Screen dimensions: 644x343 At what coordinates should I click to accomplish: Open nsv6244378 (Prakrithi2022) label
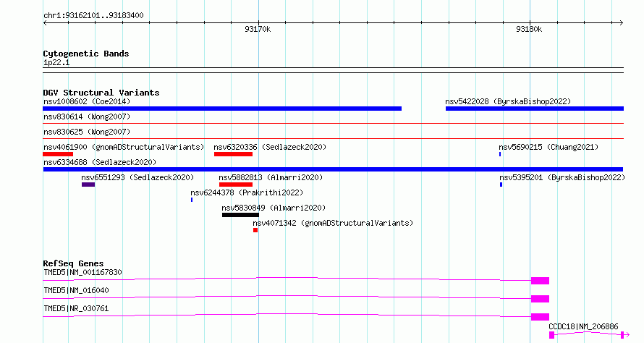(x=247, y=192)
